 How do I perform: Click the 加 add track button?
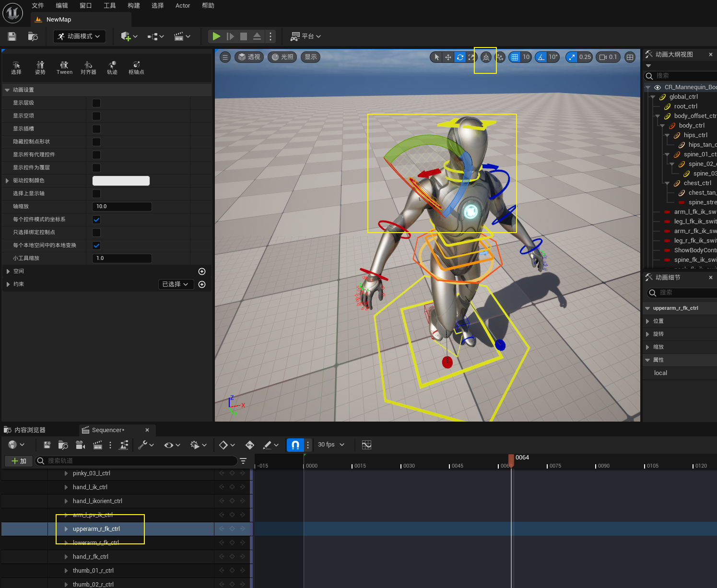click(19, 461)
